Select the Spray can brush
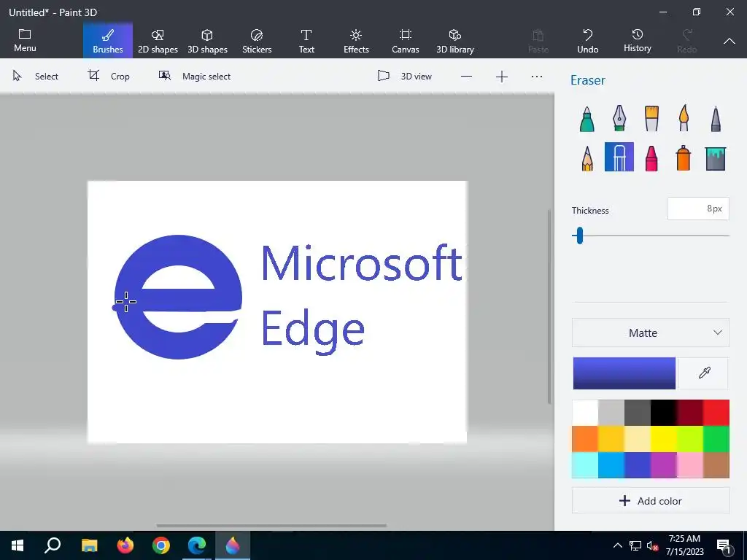This screenshot has height=560, width=747. point(683,157)
